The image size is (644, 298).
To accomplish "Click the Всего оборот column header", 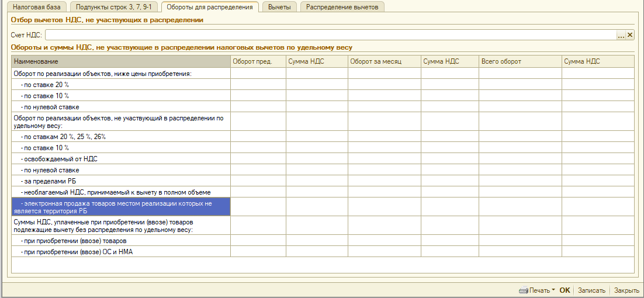I will tap(520, 61).
